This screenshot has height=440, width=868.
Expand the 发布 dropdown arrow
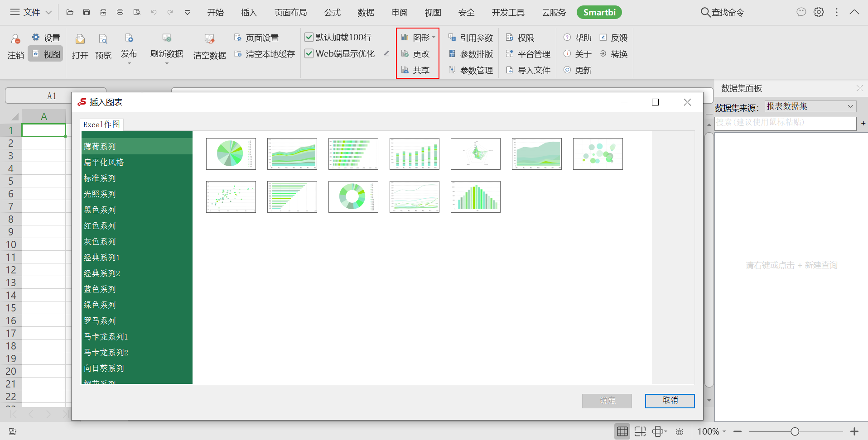129,63
